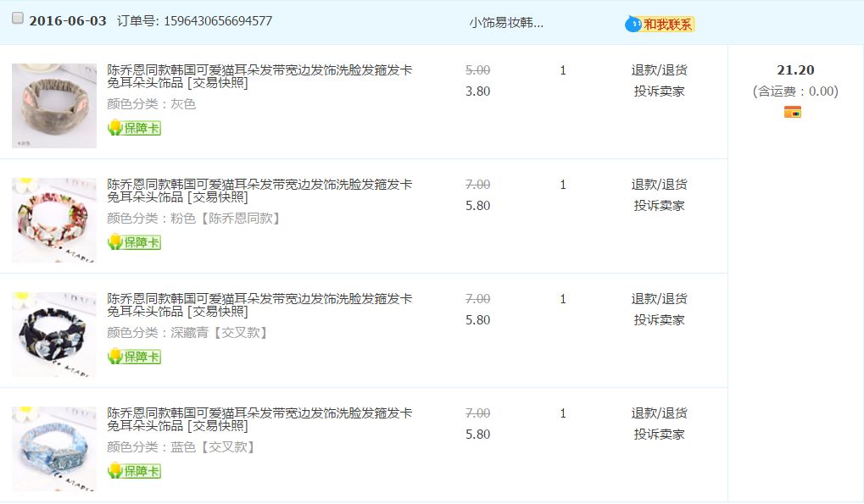Open the product title of the 深藏青 item
This screenshot has width=864, height=504.
[x=259, y=306]
